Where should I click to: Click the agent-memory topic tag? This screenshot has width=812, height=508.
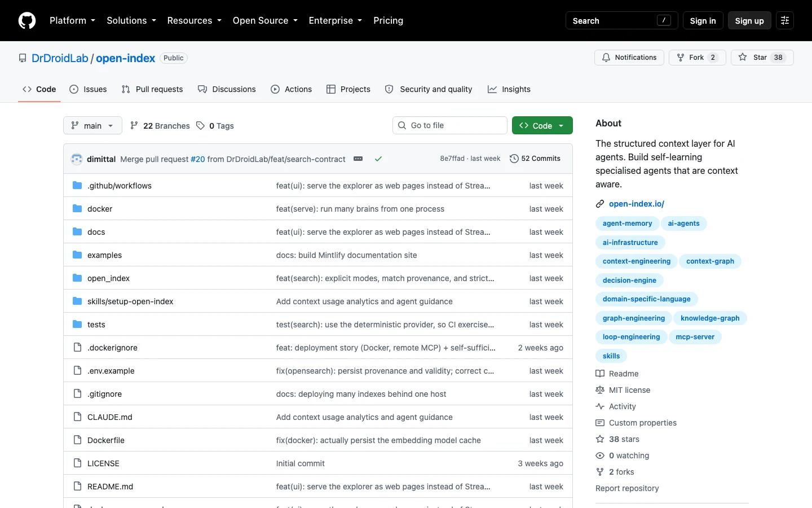click(x=627, y=224)
